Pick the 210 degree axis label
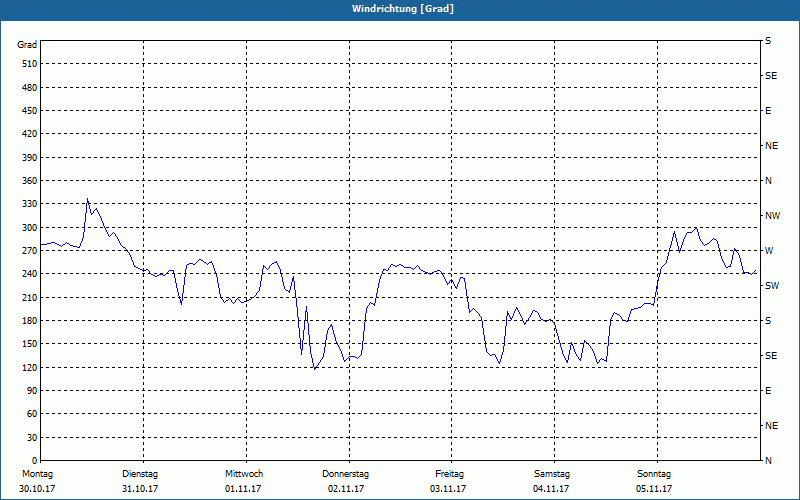Image resolution: width=800 pixels, height=500 pixels. point(30,297)
